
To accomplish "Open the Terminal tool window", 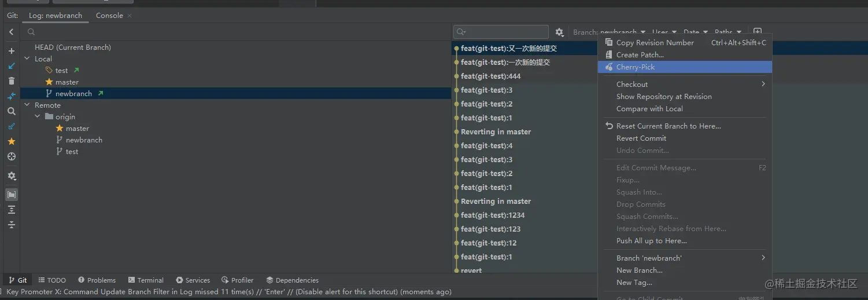I will (x=146, y=280).
